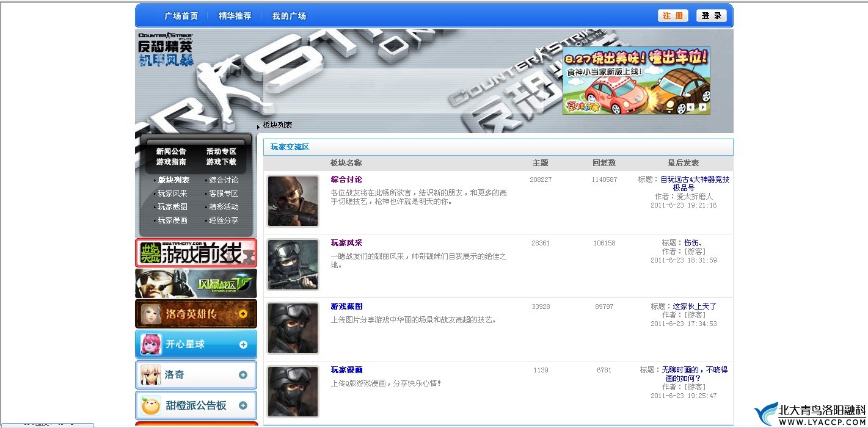868x428 pixels.
Task: Open the 游戏指南 sidebar menu item
Action: pyautogui.click(x=171, y=162)
